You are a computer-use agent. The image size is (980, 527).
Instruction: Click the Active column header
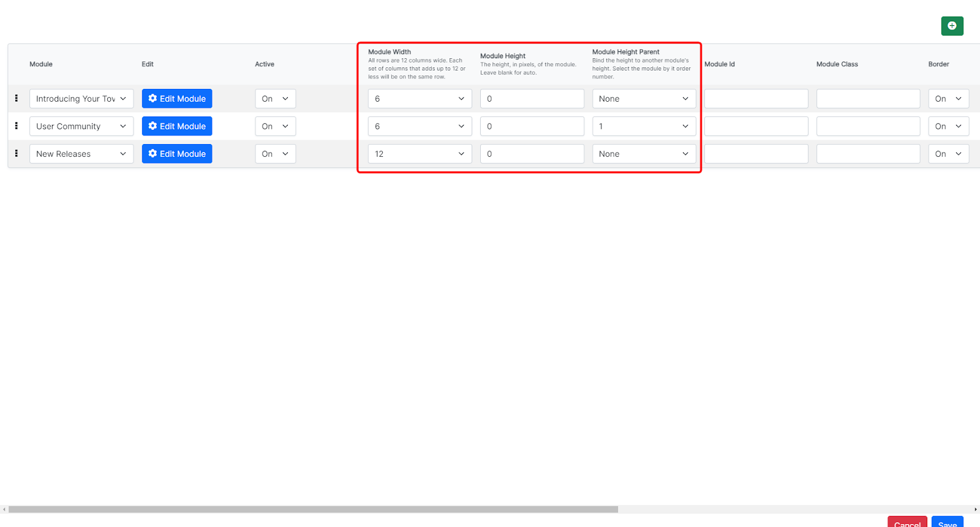(x=265, y=64)
